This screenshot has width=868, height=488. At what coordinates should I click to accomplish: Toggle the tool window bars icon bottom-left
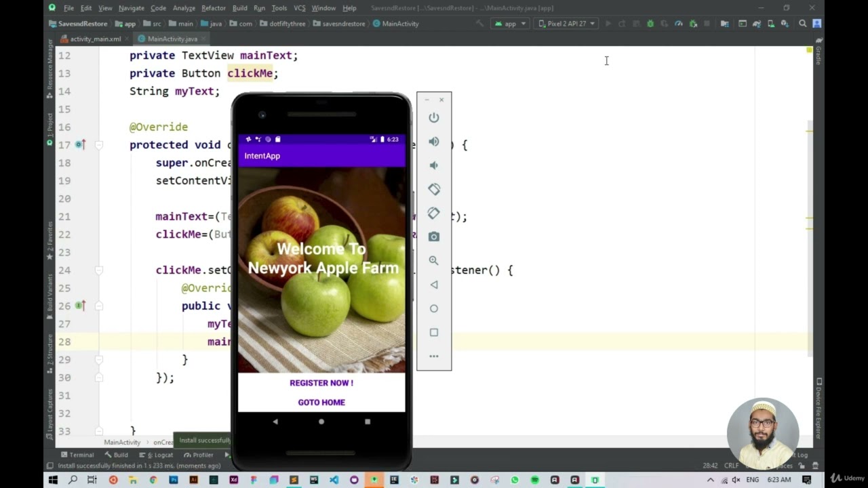click(50, 466)
